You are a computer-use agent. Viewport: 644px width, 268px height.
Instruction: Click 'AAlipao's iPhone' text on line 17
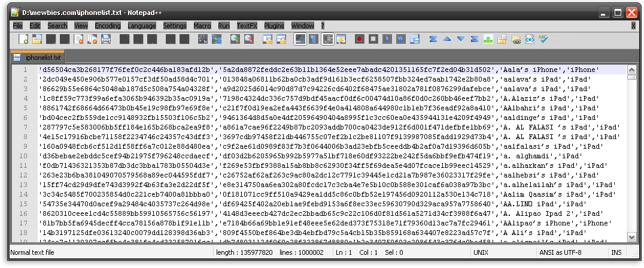[537, 222]
